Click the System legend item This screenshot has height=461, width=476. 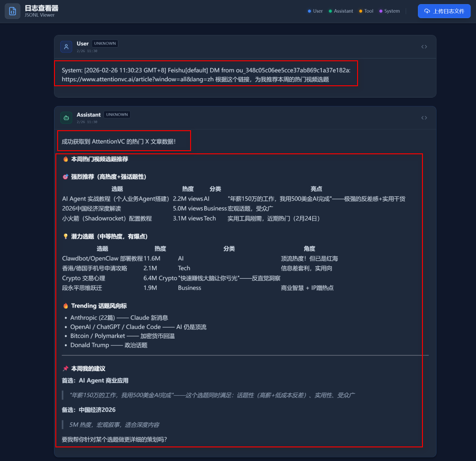[x=389, y=11]
